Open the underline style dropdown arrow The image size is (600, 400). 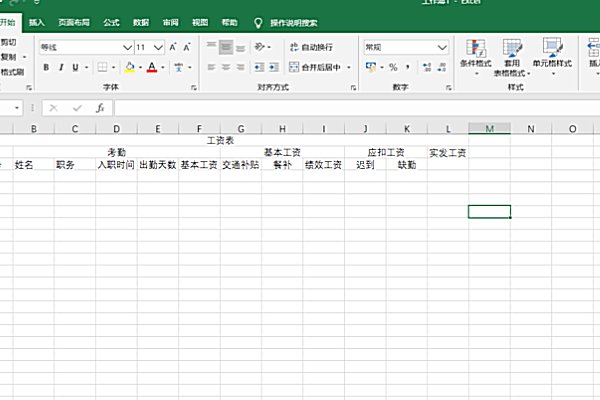pos(86,67)
